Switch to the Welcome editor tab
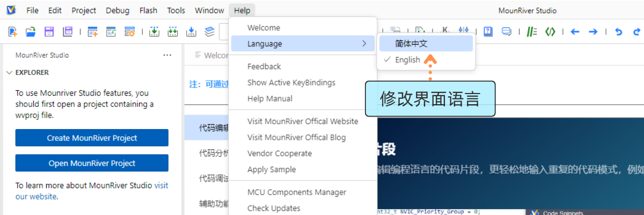The height and width of the screenshot is (215, 644). 210,55
